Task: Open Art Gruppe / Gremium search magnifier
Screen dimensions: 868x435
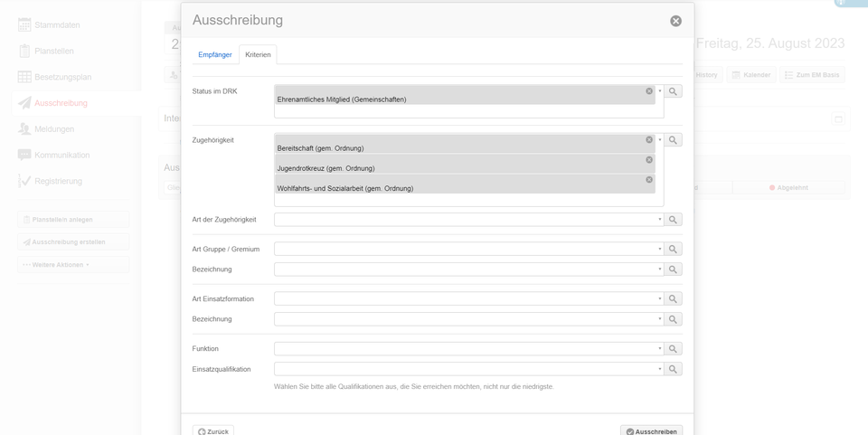Action: (673, 249)
